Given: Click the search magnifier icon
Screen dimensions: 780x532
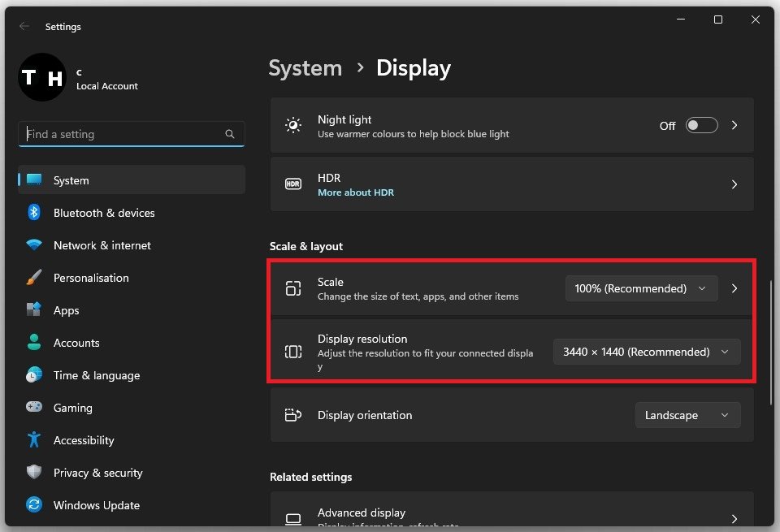Looking at the screenshot, I should (x=230, y=134).
